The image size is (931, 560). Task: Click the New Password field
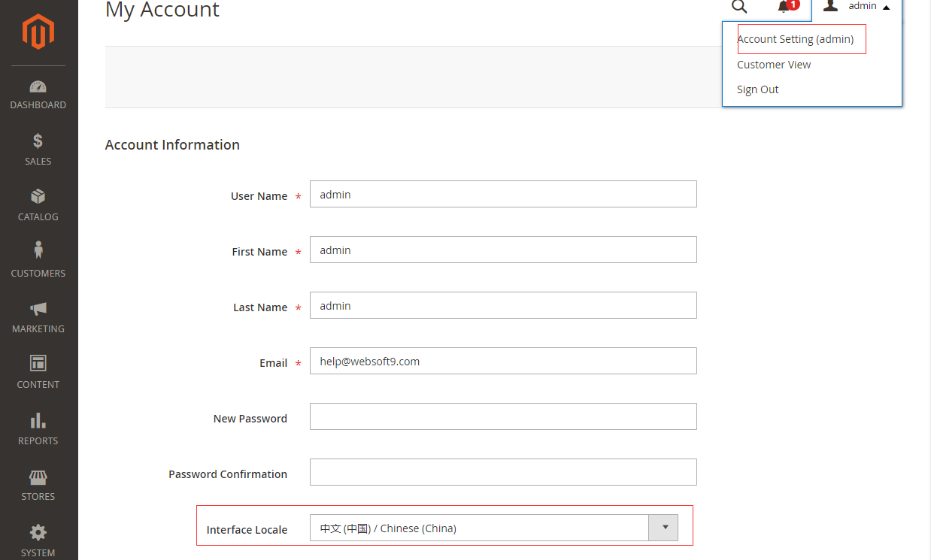[x=503, y=417]
